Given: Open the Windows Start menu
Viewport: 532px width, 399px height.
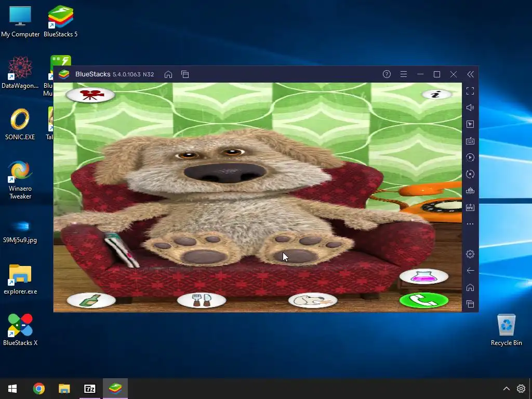Looking at the screenshot, I should tap(12, 389).
